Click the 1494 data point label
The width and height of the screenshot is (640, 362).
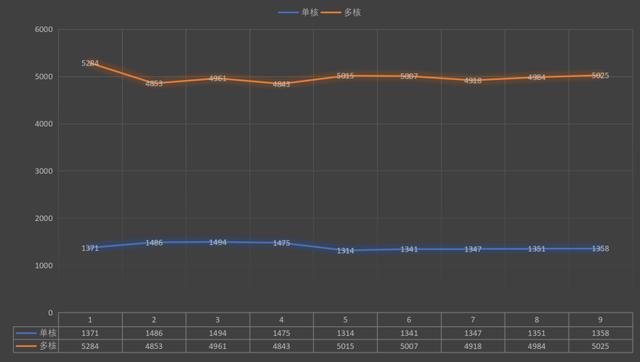(218, 242)
